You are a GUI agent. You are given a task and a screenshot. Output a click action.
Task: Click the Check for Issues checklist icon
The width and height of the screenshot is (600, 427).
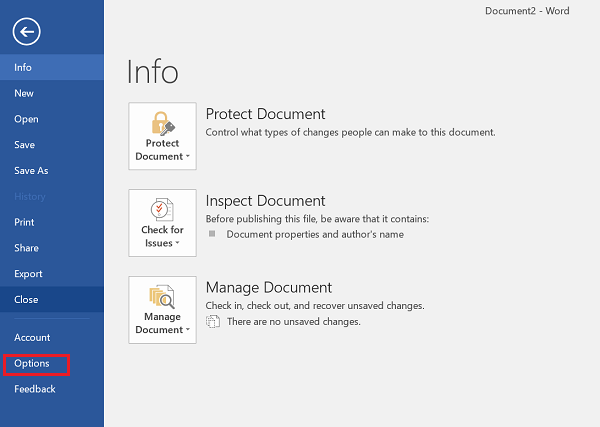(x=162, y=210)
